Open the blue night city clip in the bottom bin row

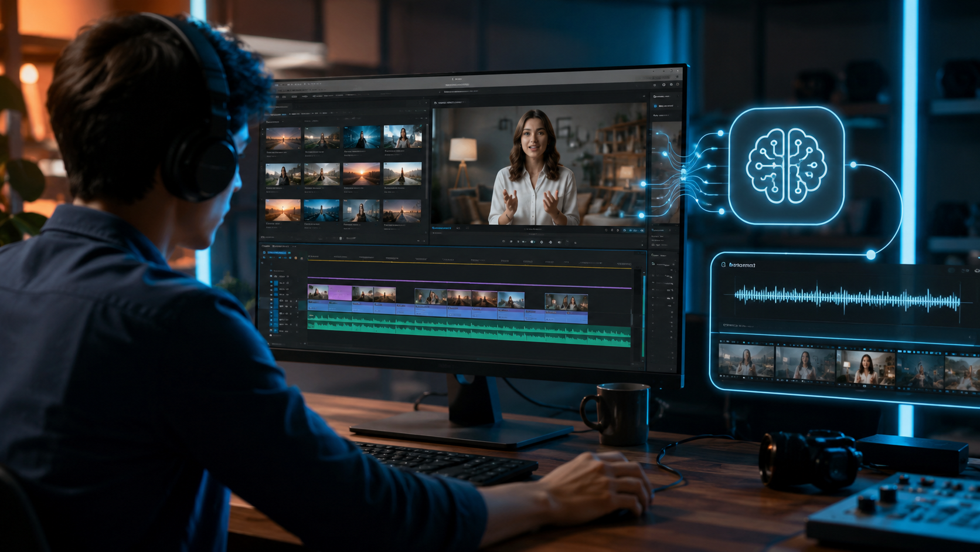point(322,211)
